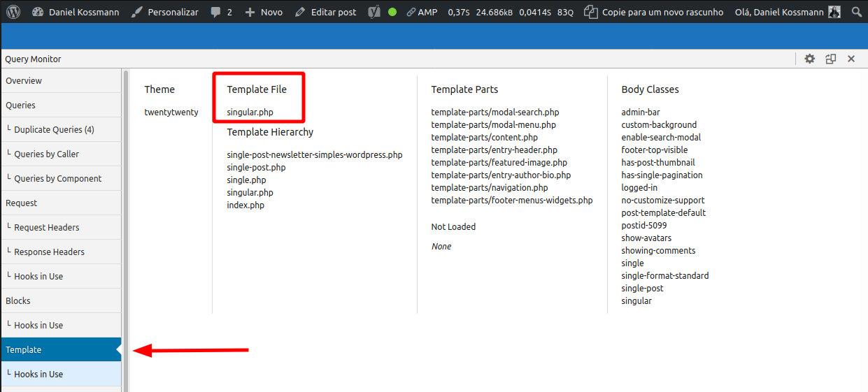The image size is (868, 392).
Task: Open the Query Monitor stats summary in the admin bar
Action: coord(511,12)
